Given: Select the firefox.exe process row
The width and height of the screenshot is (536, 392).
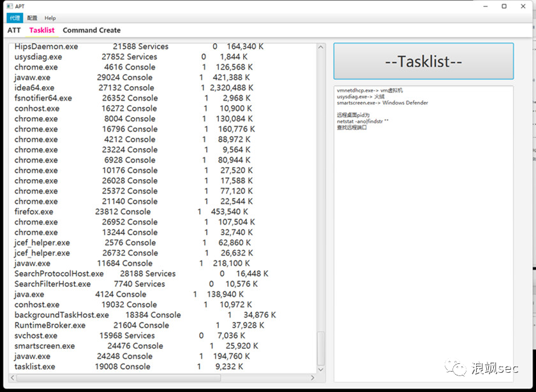Looking at the screenshot, I should [131, 212].
